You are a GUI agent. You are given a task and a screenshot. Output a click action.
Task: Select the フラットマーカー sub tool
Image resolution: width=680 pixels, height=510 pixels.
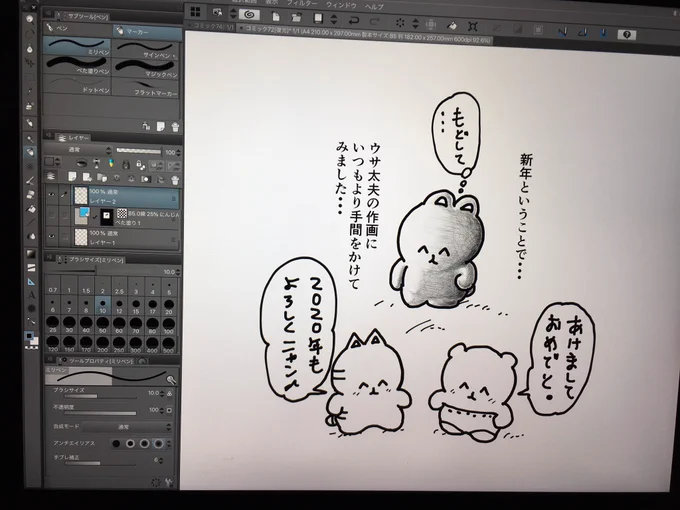[x=147, y=87]
